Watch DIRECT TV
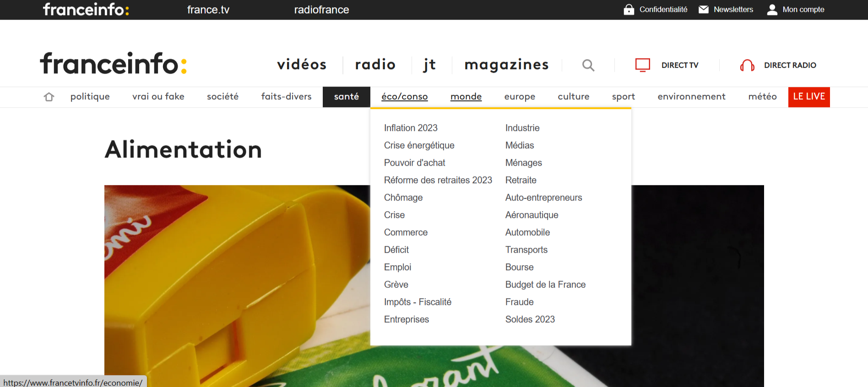This screenshot has height=387, width=868. pos(680,65)
